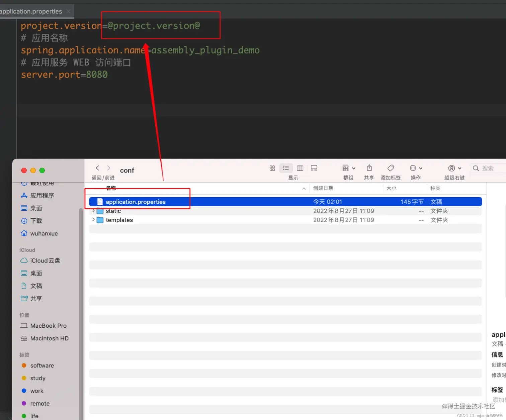Open Documents (文稿) in sidebar
Image resolution: width=506 pixels, height=420 pixels.
(31, 286)
